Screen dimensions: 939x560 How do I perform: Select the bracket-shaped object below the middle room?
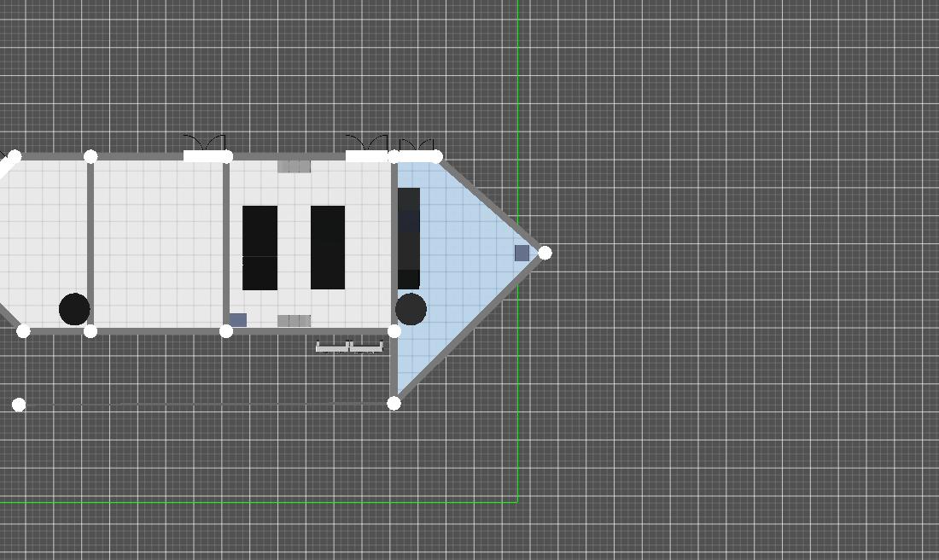coord(349,347)
